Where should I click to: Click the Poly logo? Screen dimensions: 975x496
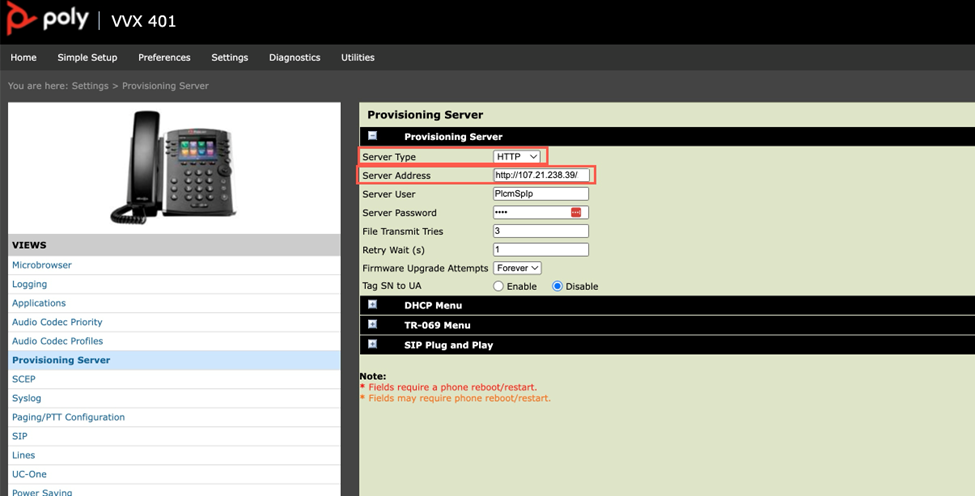[x=47, y=19]
